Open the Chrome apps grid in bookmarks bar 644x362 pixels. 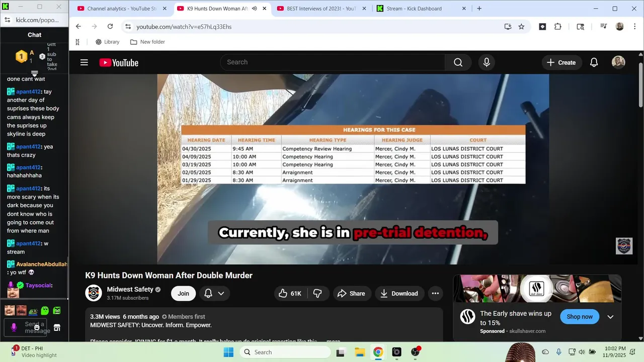coord(77,42)
